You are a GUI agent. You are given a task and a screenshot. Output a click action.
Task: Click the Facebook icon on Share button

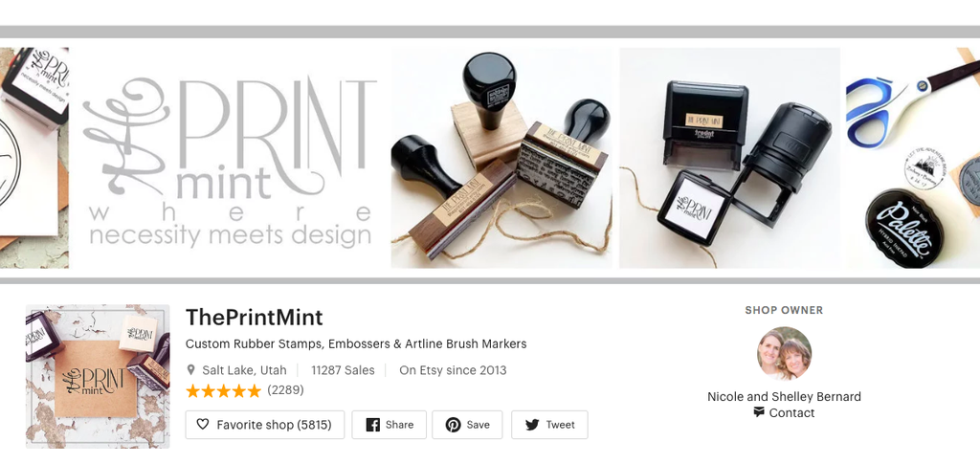pos(372,425)
